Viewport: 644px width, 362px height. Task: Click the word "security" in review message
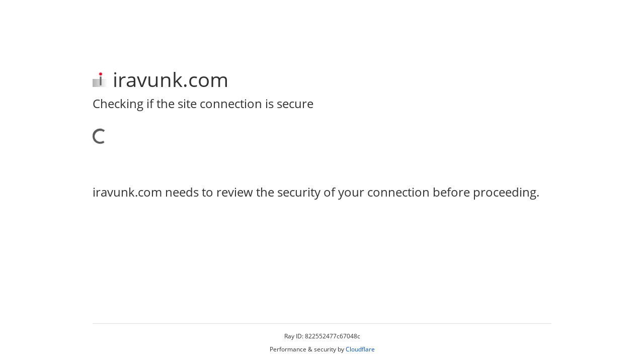coord(295,193)
